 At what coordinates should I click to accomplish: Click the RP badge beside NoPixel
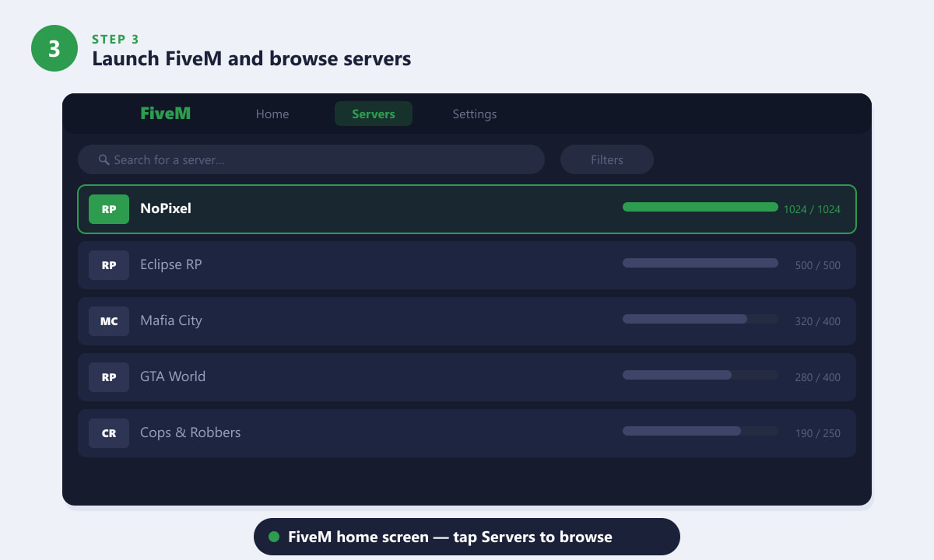(x=109, y=209)
